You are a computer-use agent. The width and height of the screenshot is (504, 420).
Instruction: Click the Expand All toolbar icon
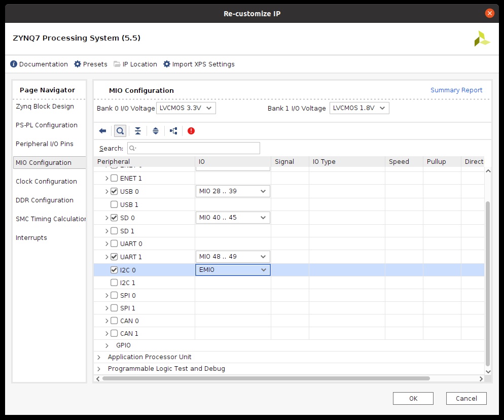(x=156, y=131)
